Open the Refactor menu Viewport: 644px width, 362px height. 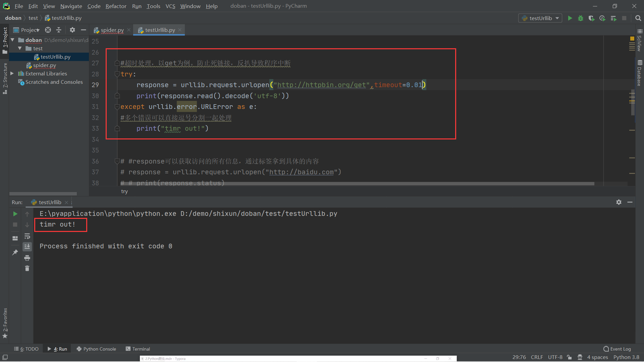click(116, 6)
